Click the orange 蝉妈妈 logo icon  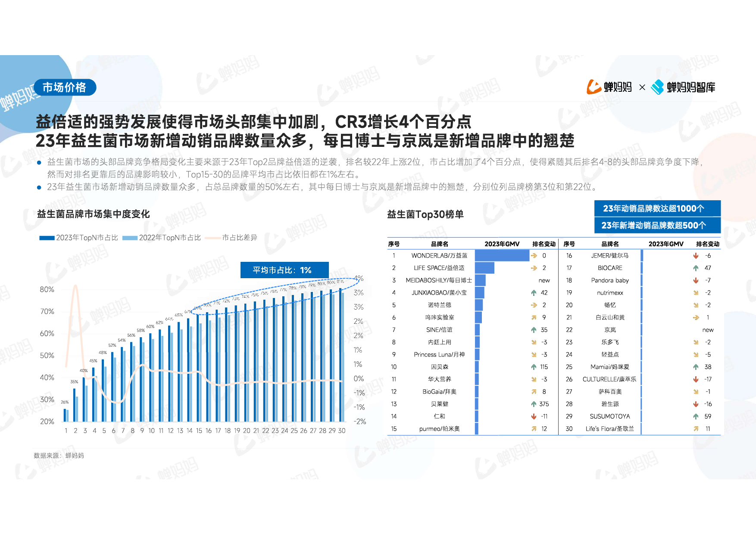(x=594, y=87)
